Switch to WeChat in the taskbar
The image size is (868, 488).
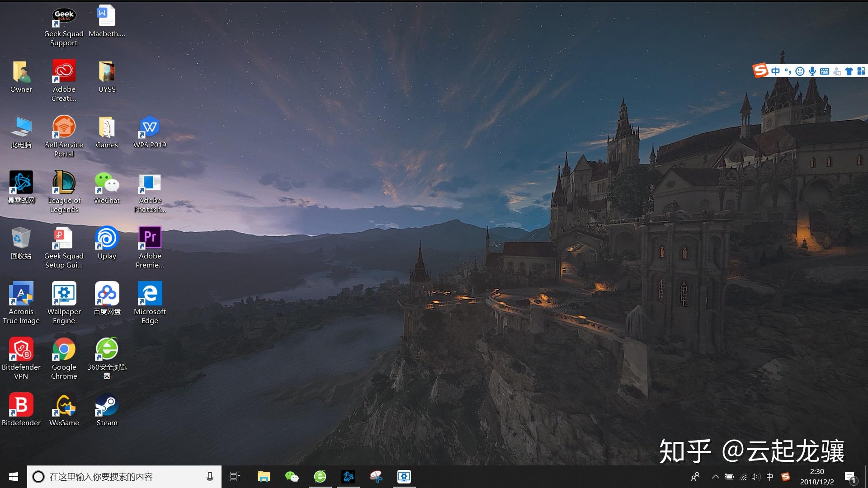[292, 477]
